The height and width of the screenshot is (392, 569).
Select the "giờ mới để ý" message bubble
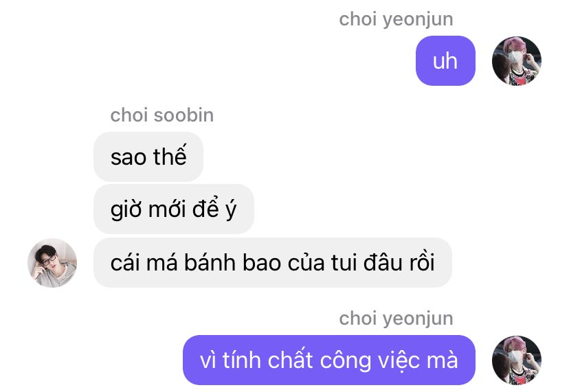pyautogui.click(x=173, y=209)
